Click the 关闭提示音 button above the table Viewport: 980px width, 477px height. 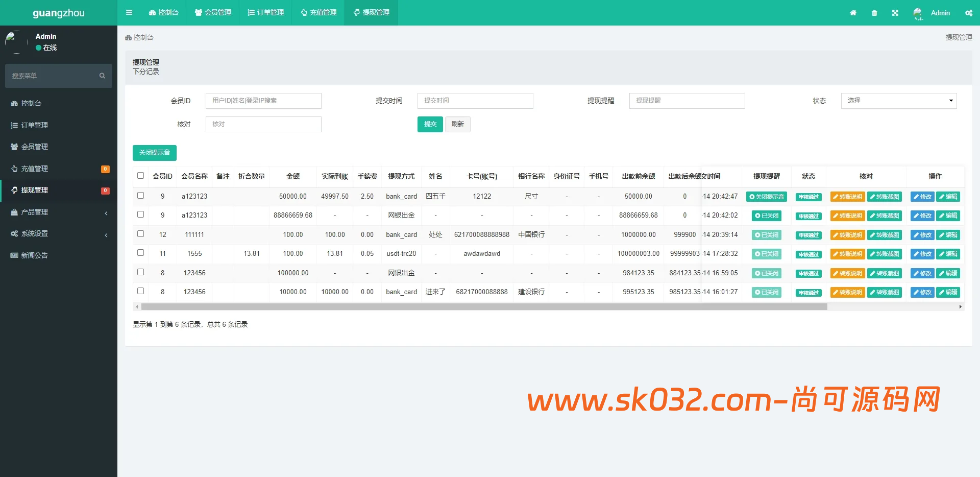click(x=155, y=153)
